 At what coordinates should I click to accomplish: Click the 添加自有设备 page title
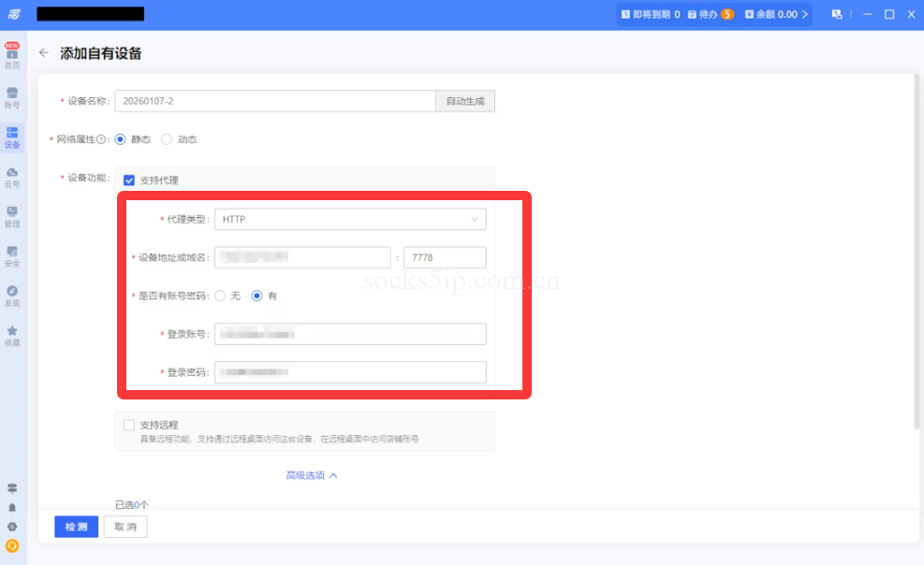(x=101, y=53)
